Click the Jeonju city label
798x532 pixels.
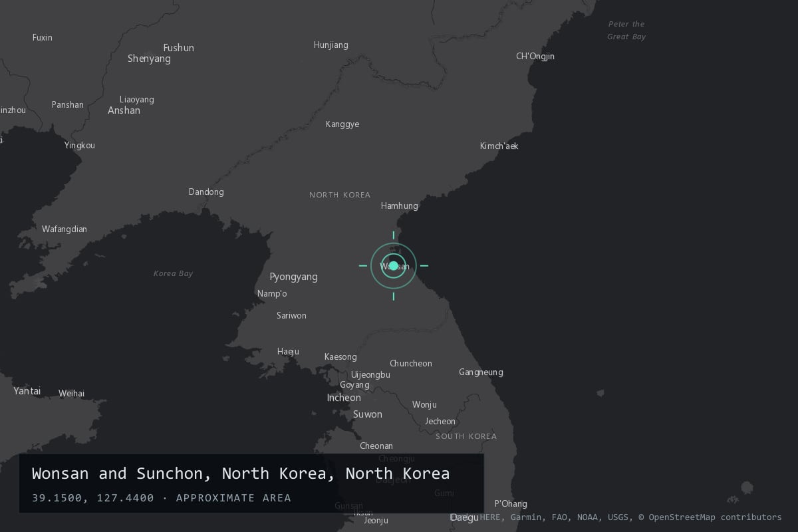click(376, 521)
